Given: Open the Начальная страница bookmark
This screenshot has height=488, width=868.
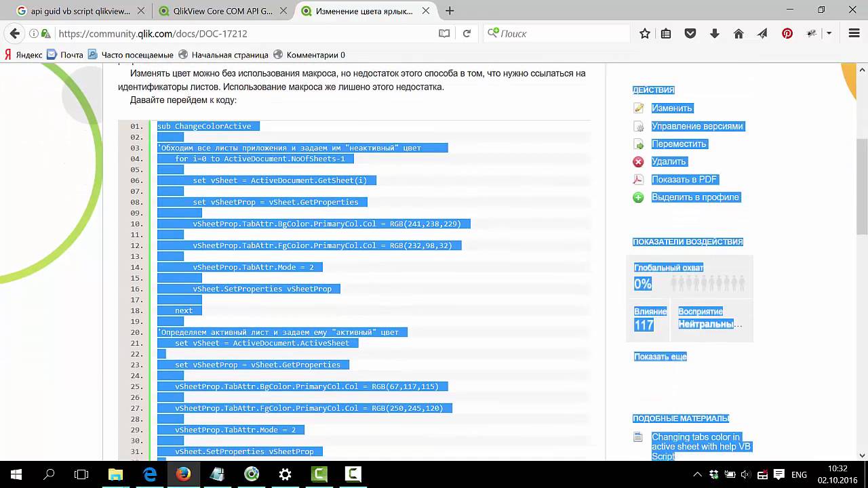Looking at the screenshot, I should tap(223, 55).
